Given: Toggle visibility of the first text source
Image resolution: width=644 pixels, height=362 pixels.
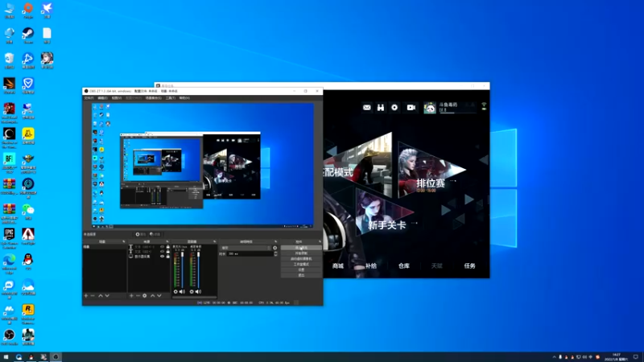Looking at the screenshot, I should coord(163,247).
